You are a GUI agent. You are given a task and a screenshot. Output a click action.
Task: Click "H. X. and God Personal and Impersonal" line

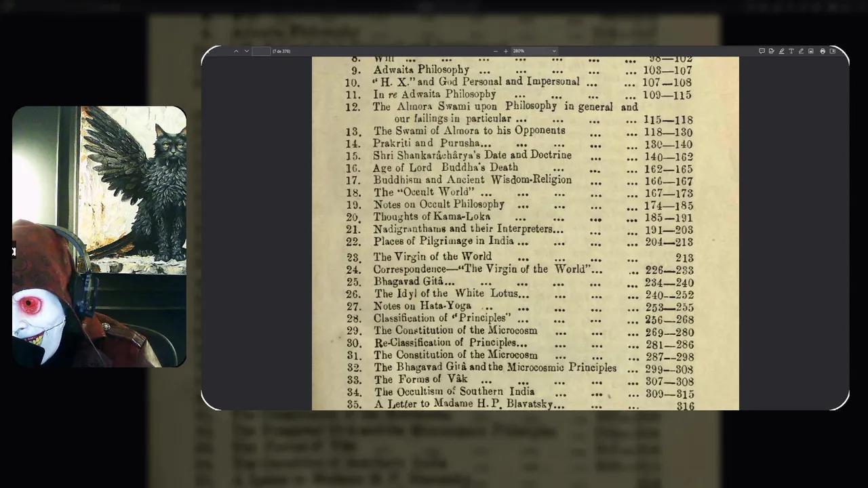coord(476,82)
